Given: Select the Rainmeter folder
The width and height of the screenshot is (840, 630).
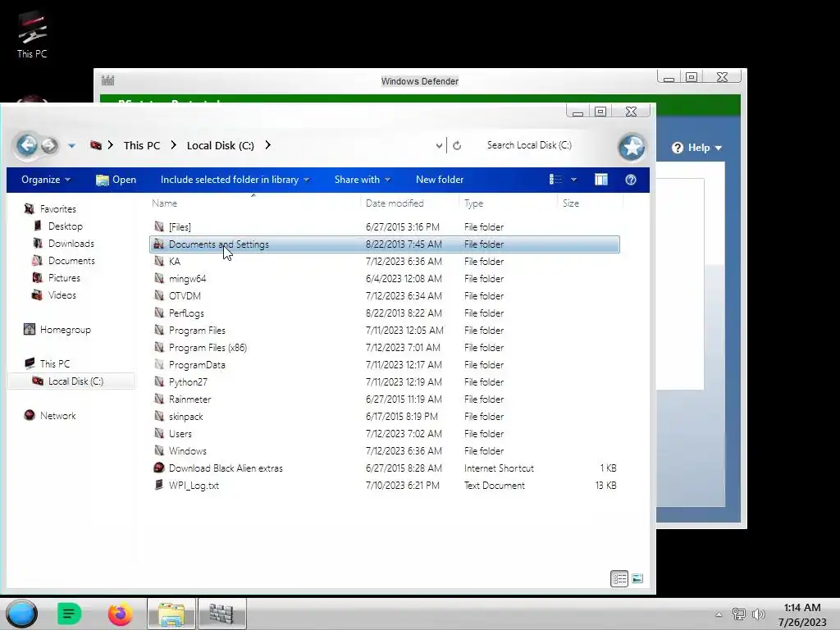Looking at the screenshot, I should point(189,399).
